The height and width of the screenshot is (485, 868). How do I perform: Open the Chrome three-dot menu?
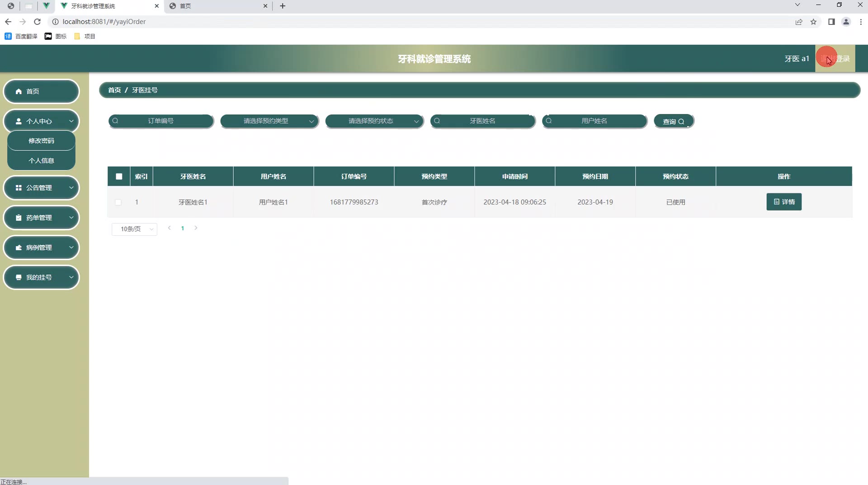[861, 22]
